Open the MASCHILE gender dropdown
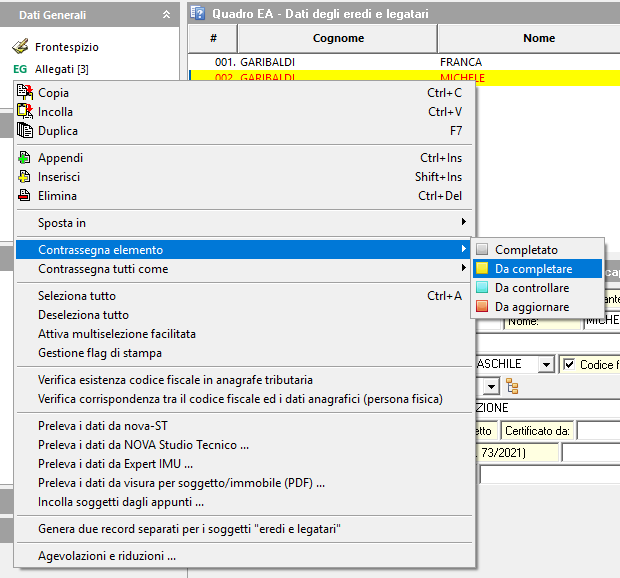The height and width of the screenshot is (578, 620). 545,365
